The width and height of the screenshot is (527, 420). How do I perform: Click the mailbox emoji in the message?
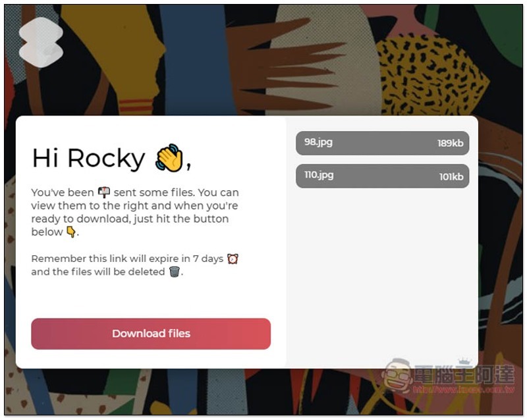coord(104,192)
